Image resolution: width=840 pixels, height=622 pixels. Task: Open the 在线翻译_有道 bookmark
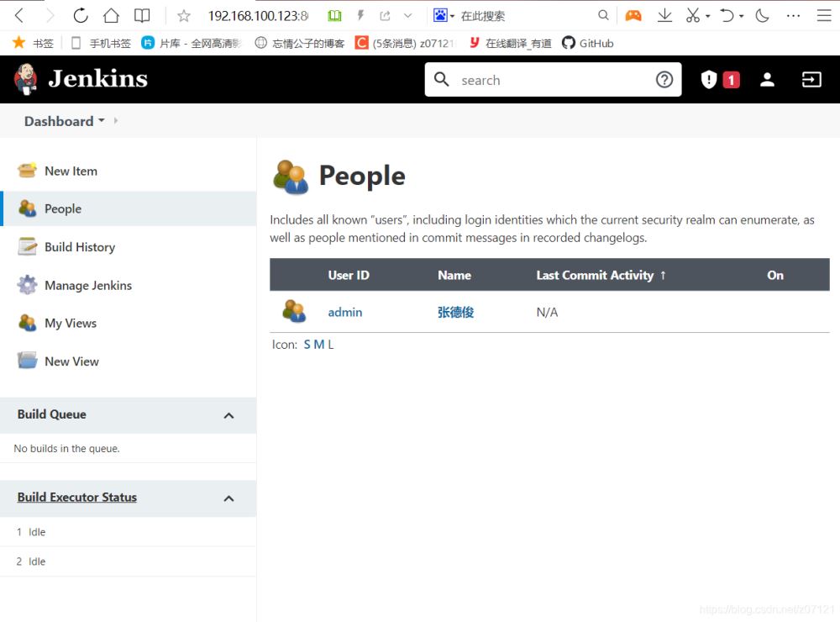[511, 43]
